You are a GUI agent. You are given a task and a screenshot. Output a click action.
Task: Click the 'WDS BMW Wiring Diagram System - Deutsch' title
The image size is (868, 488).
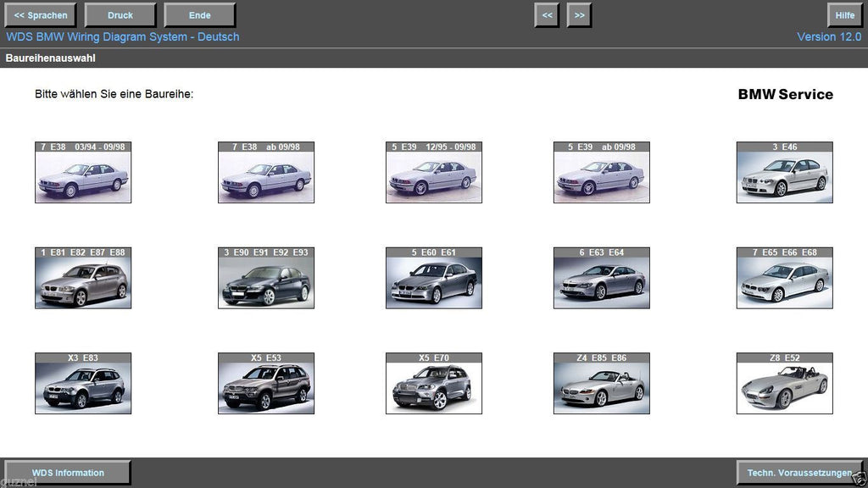[x=123, y=37]
